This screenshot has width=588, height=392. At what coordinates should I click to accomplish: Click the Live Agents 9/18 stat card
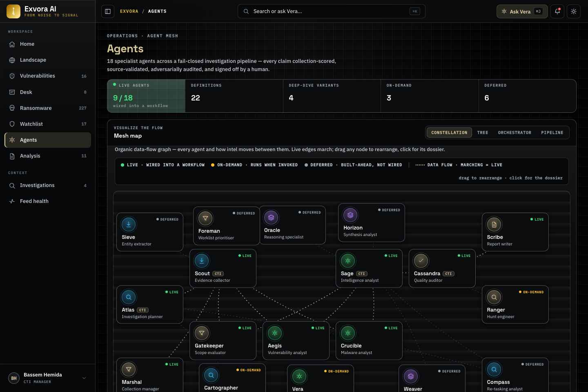[x=146, y=96]
